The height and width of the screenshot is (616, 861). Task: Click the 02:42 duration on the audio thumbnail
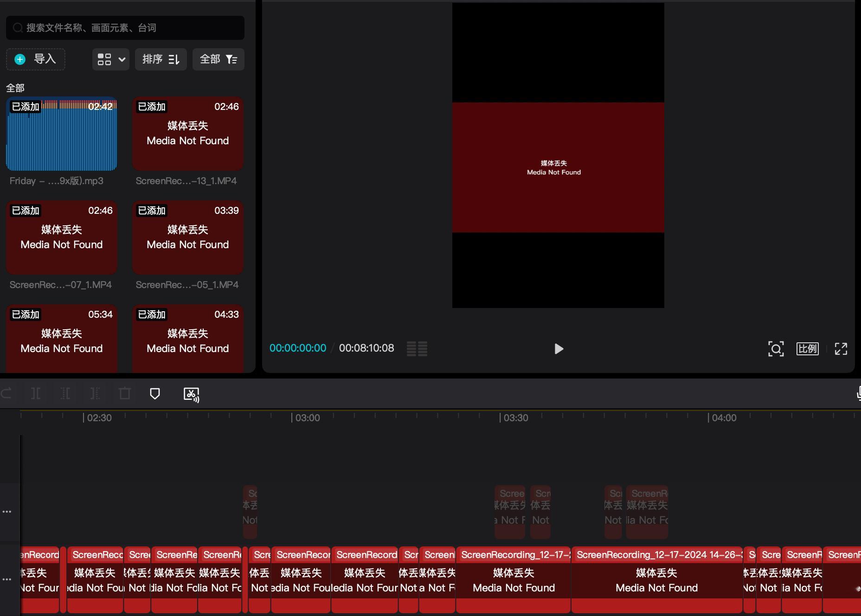(x=100, y=107)
